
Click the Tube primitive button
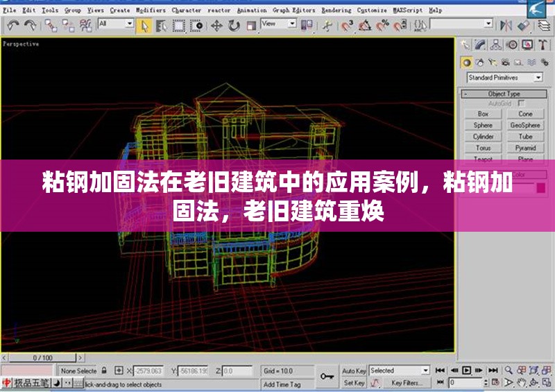pos(525,137)
